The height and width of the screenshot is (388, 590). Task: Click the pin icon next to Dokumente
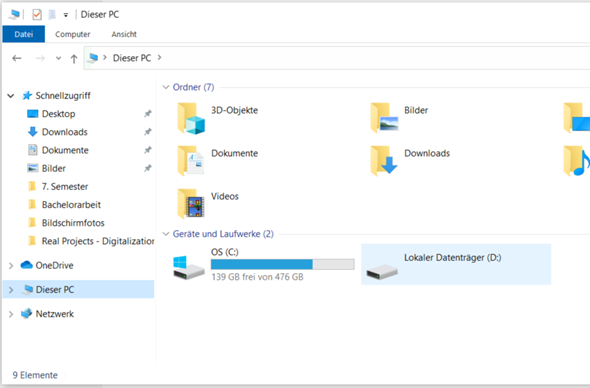(148, 150)
